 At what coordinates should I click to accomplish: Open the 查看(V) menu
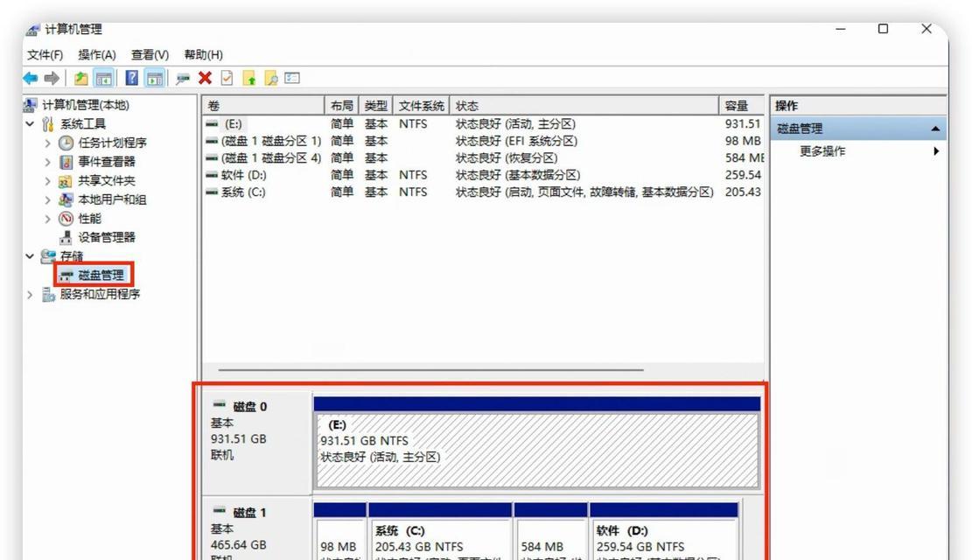coord(150,54)
